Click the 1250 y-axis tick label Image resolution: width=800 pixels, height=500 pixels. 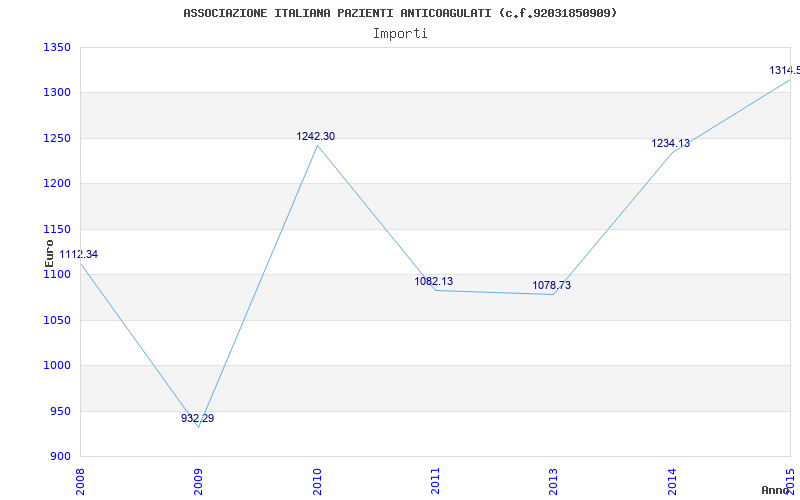56,138
